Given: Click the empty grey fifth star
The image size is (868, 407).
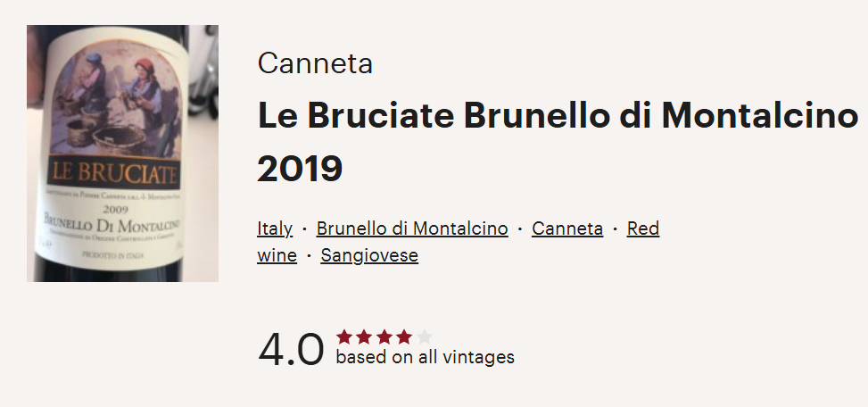Looking at the screenshot, I should [424, 336].
